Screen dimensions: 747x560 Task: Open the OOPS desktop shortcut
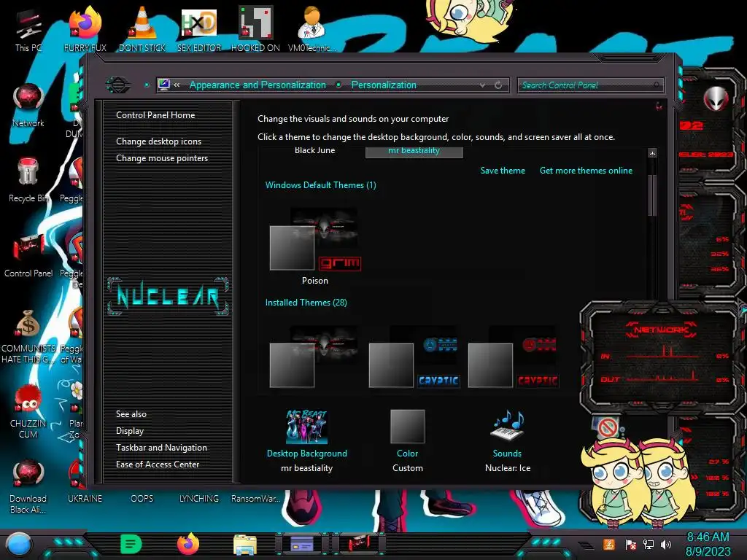point(142,499)
